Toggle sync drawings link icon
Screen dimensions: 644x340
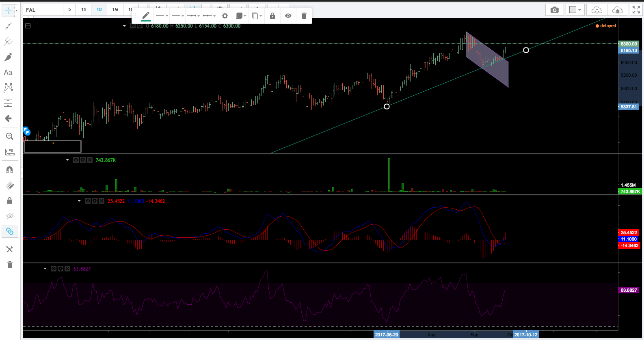10,231
